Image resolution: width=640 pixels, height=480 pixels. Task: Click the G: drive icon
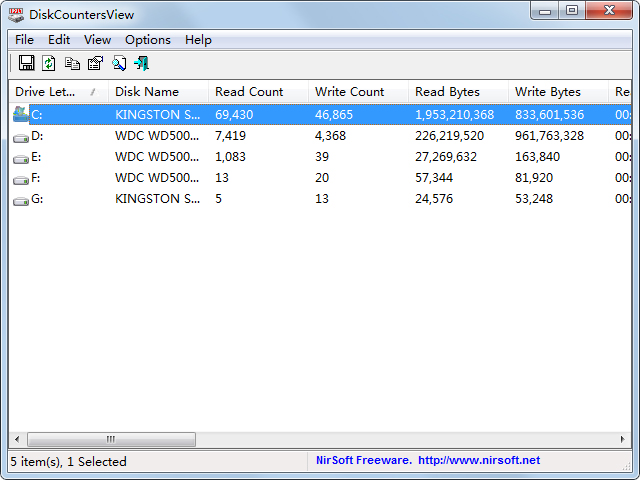click(x=20, y=201)
